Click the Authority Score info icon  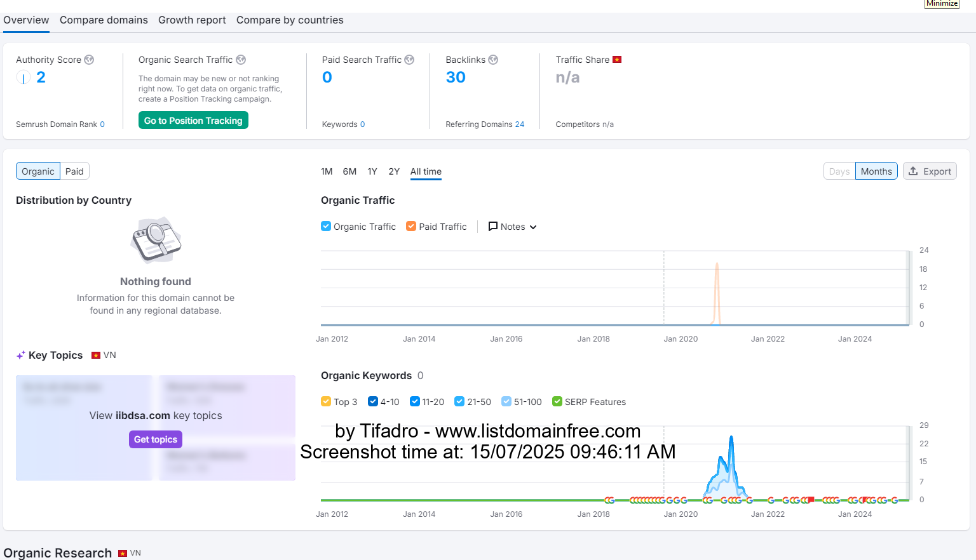pyautogui.click(x=89, y=60)
